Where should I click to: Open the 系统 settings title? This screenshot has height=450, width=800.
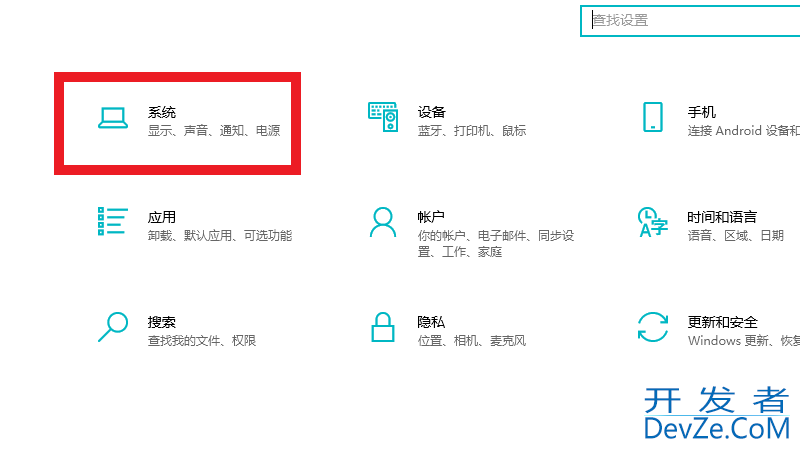pyautogui.click(x=162, y=112)
